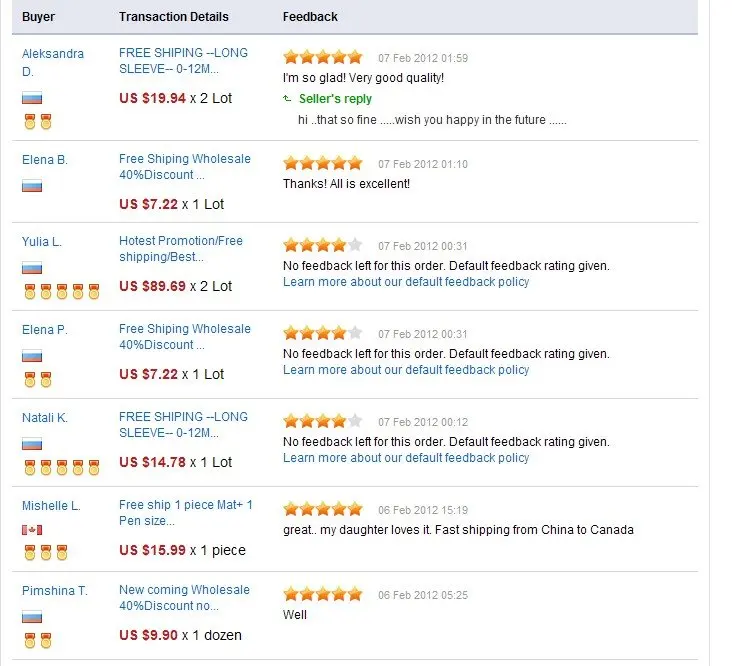Click the Transaction Details column header

174,17
